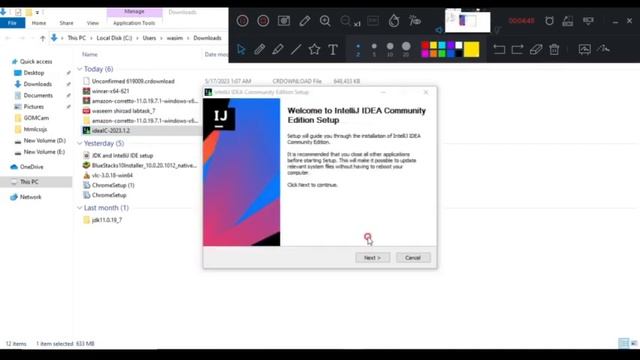Viewport: 640px width, 360px height.
Task: Pick the cyan color swatch
Action: coord(442,45)
